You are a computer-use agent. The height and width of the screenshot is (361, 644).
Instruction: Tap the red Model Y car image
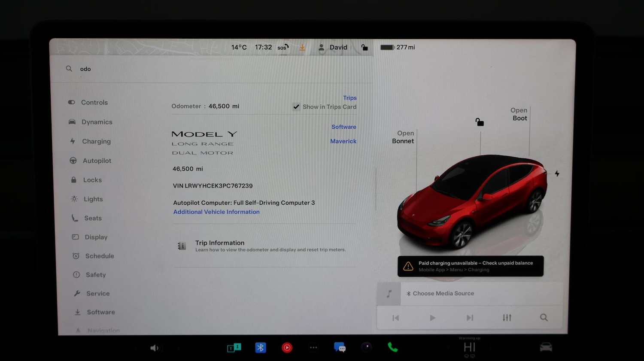click(471, 202)
